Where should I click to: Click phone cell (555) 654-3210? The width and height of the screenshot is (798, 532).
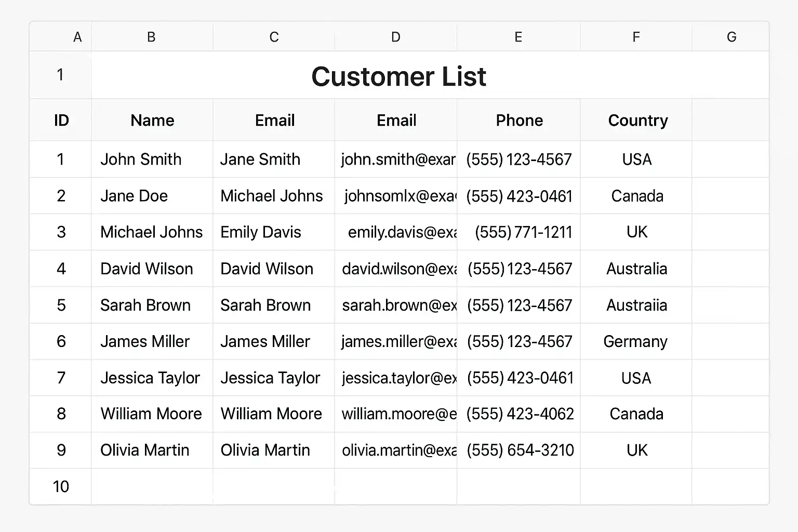tap(520, 450)
